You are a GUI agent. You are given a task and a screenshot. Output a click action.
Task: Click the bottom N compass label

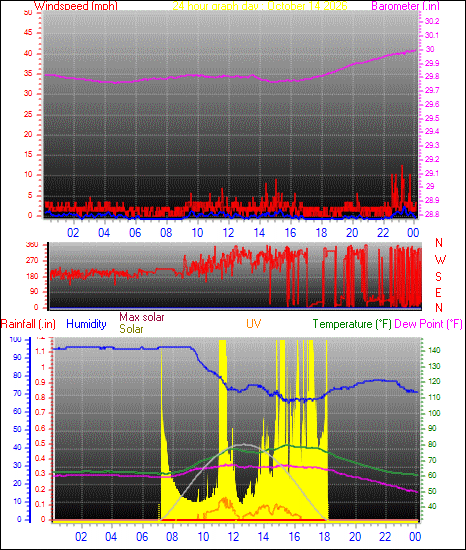pyautogui.click(x=439, y=308)
